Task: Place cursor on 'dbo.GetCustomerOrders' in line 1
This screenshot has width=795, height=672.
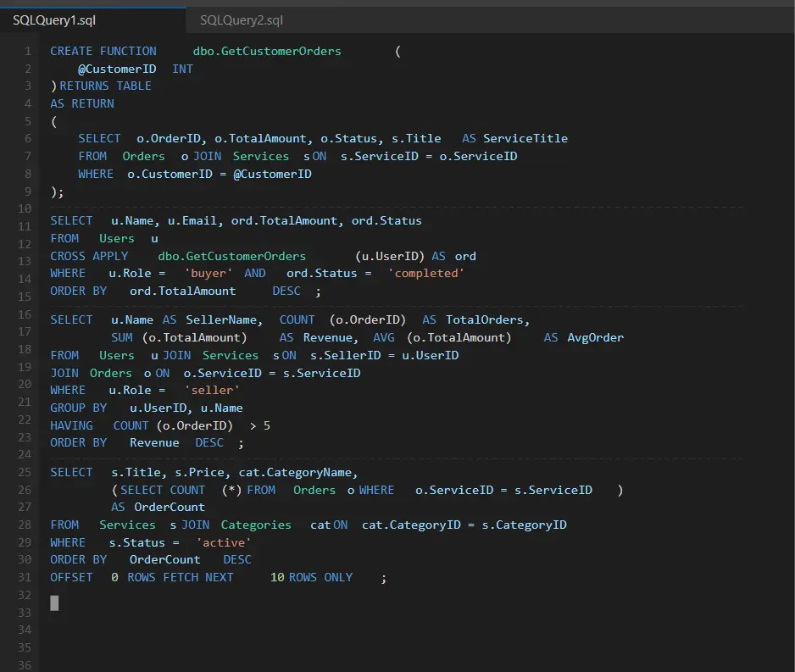Action: (x=267, y=51)
